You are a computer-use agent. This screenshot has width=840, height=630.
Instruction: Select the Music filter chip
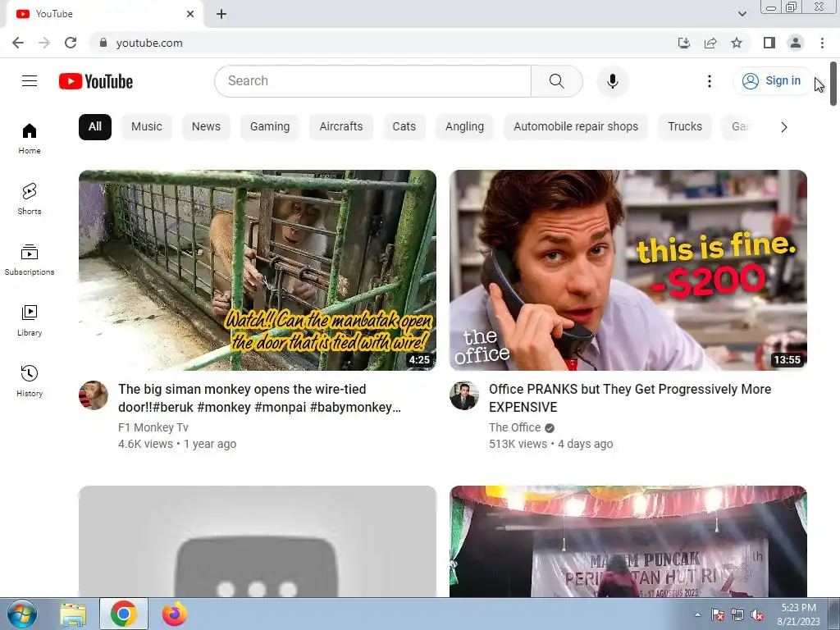pos(146,127)
